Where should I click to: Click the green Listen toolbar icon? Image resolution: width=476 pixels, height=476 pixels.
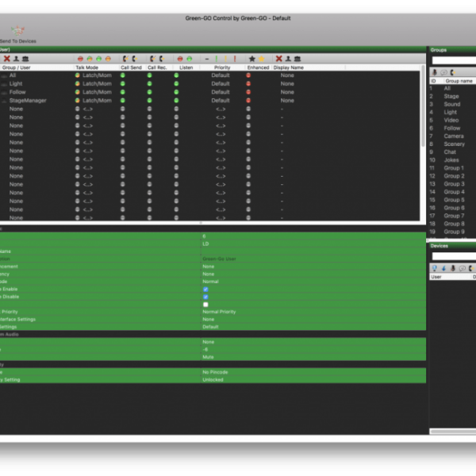point(190,59)
